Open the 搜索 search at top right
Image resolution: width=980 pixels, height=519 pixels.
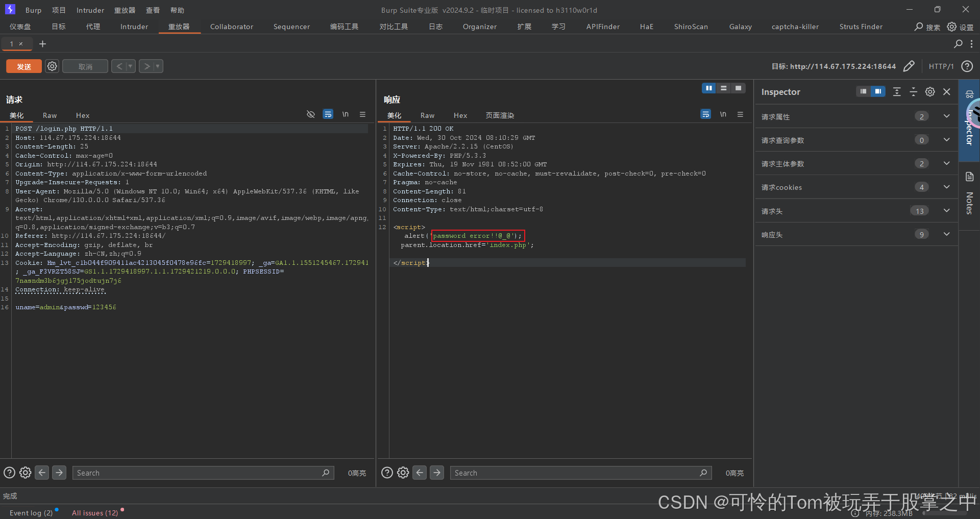[x=927, y=27]
